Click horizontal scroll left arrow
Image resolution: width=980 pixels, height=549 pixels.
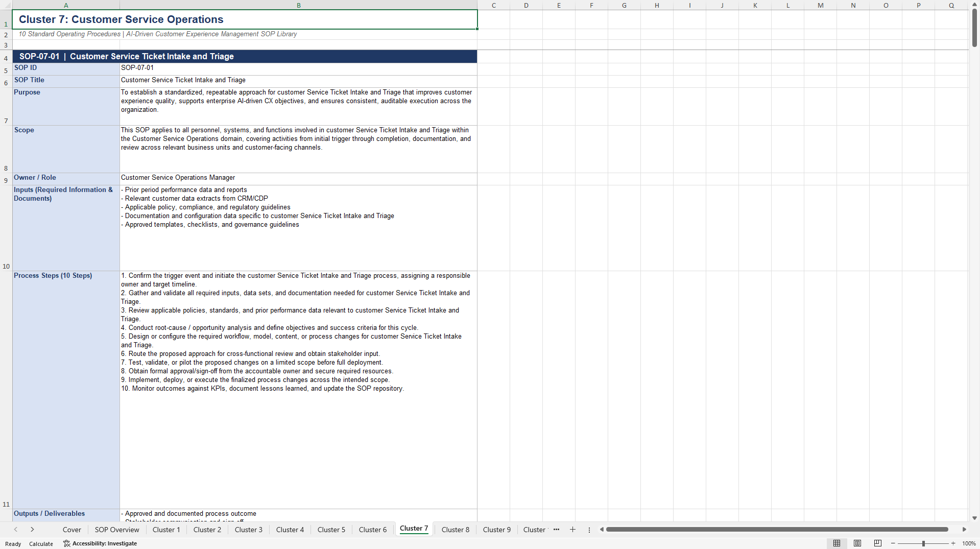602,530
